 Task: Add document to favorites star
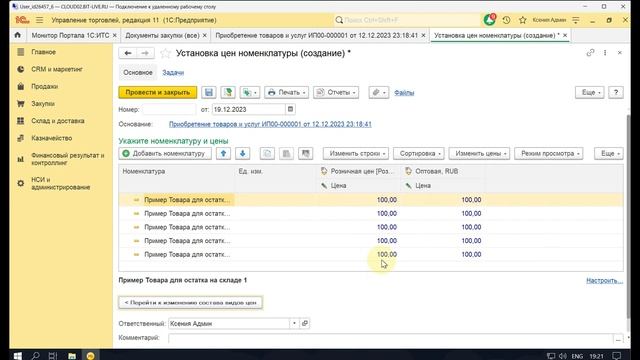(165, 53)
